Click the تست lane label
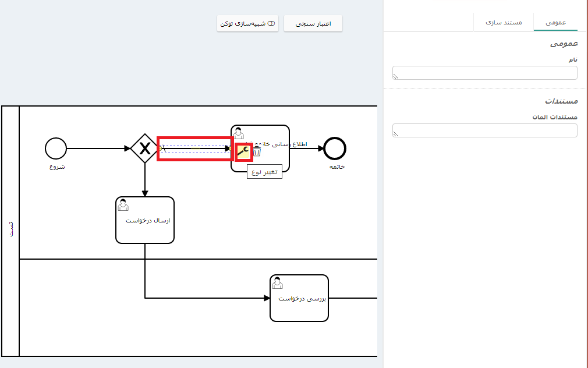This screenshot has height=368, width=588. 10,230
